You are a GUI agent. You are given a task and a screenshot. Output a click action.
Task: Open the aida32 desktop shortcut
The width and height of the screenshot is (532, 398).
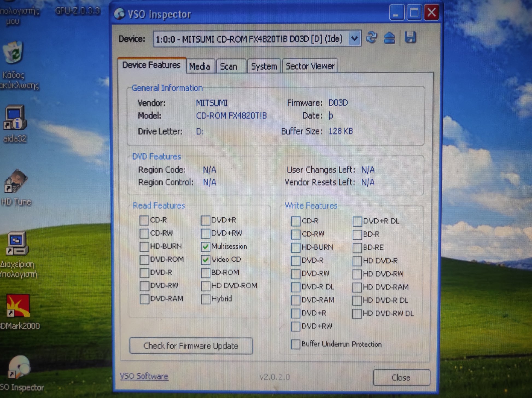click(x=15, y=118)
